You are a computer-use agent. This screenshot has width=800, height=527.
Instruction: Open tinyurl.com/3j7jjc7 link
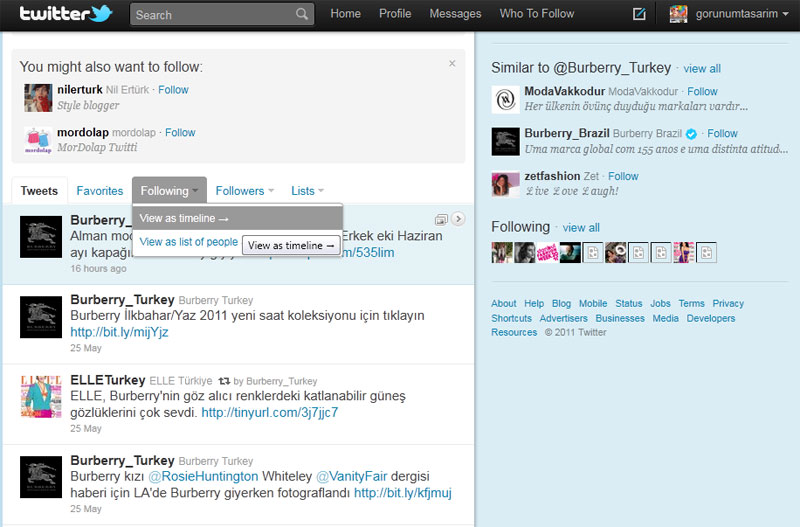tap(270, 412)
